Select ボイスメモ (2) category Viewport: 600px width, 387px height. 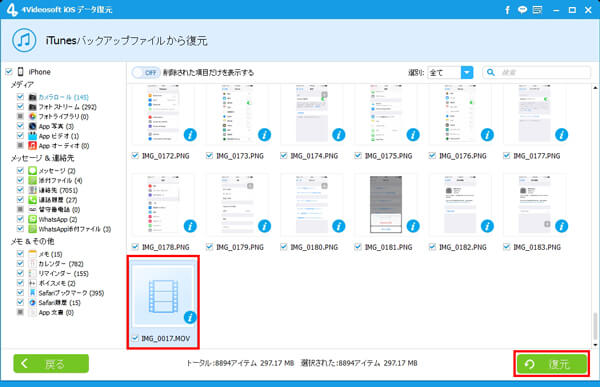point(57,283)
